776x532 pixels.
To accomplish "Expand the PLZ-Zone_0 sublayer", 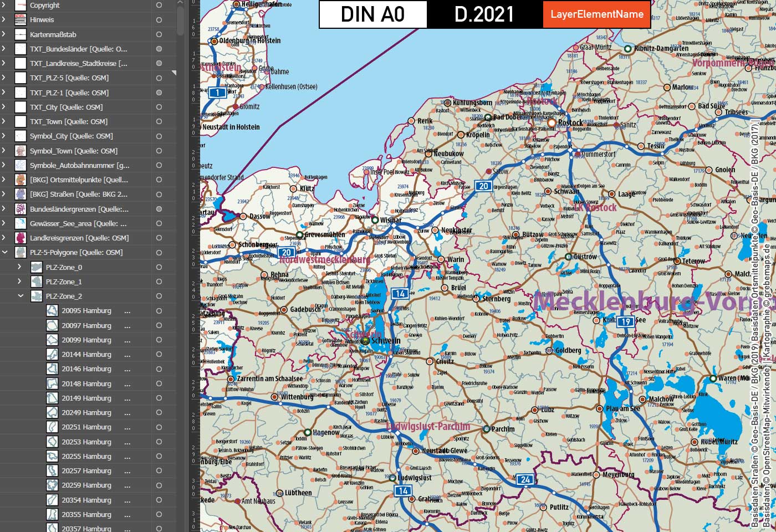I will [x=19, y=267].
